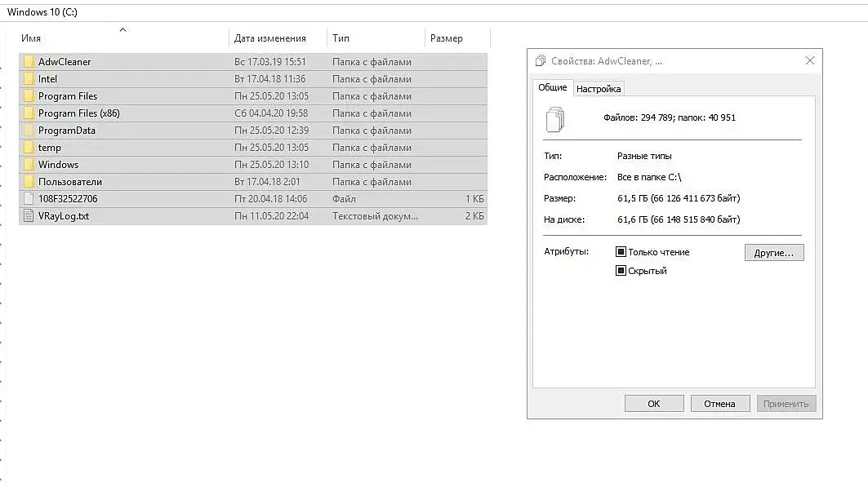Click the Текстовый докум... type cell
This screenshot has width=868, height=487.
[375, 215]
